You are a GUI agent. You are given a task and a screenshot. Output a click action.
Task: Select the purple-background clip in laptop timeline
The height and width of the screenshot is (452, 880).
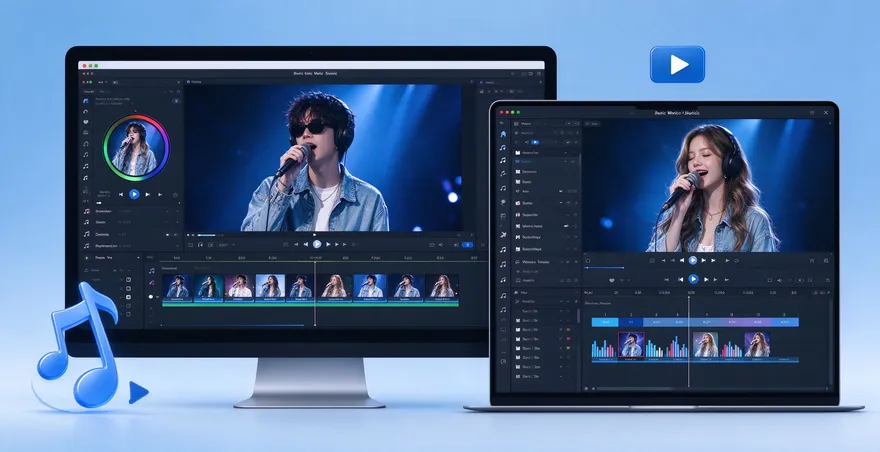coord(757,344)
